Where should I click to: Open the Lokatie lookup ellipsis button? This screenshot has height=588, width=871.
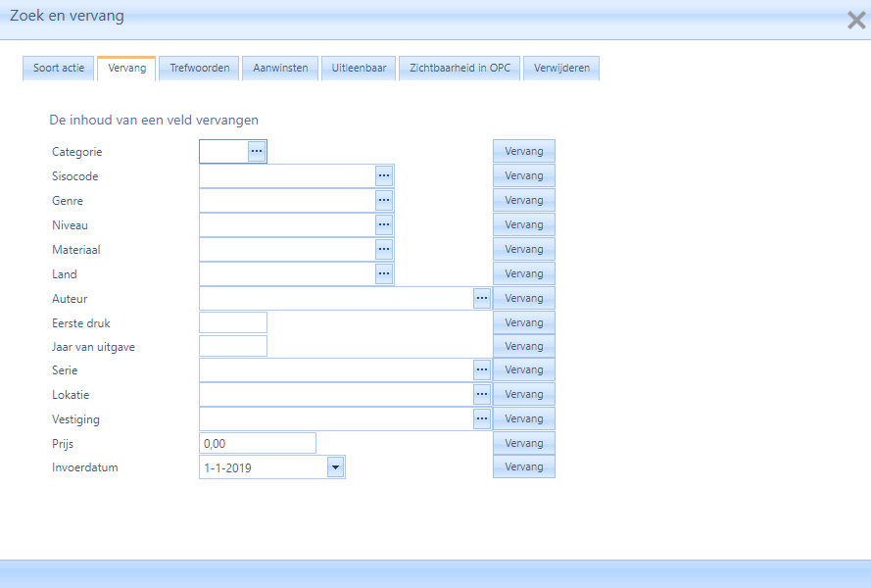tap(482, 395)
